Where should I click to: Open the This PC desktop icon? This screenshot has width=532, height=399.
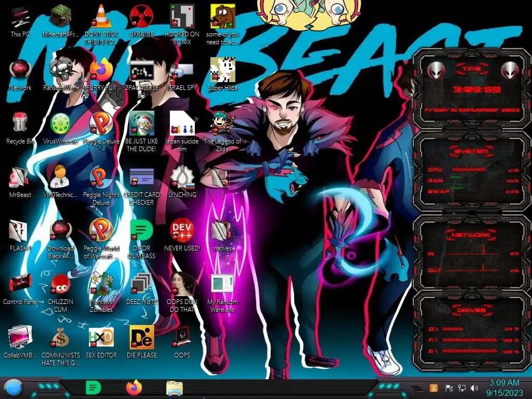click(20, 22)
